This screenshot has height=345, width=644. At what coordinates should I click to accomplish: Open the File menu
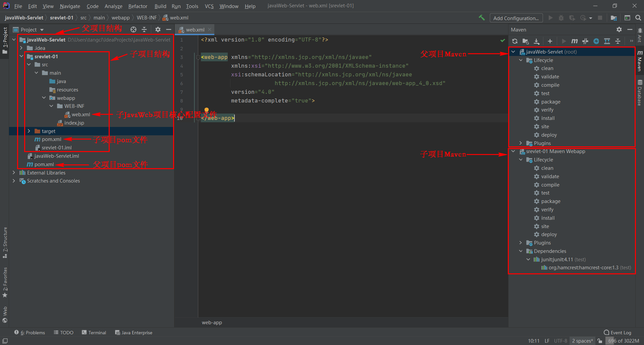pos(18,6)
